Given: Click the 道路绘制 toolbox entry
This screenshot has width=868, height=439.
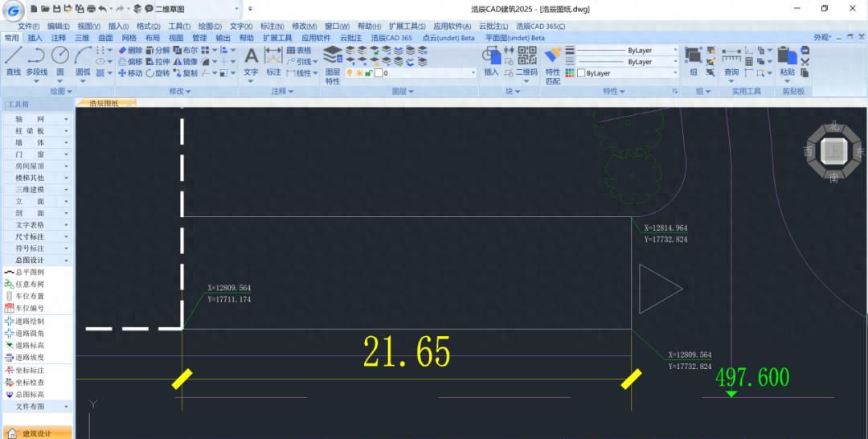Looking at the screenshot, I should (30, 321).
